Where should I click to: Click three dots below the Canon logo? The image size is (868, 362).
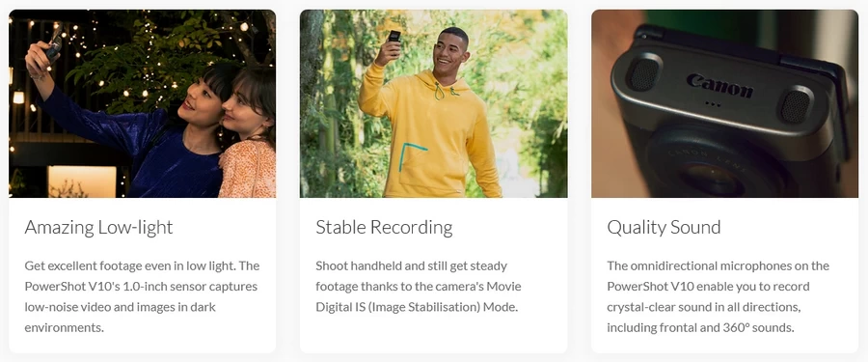click(713, 103)
